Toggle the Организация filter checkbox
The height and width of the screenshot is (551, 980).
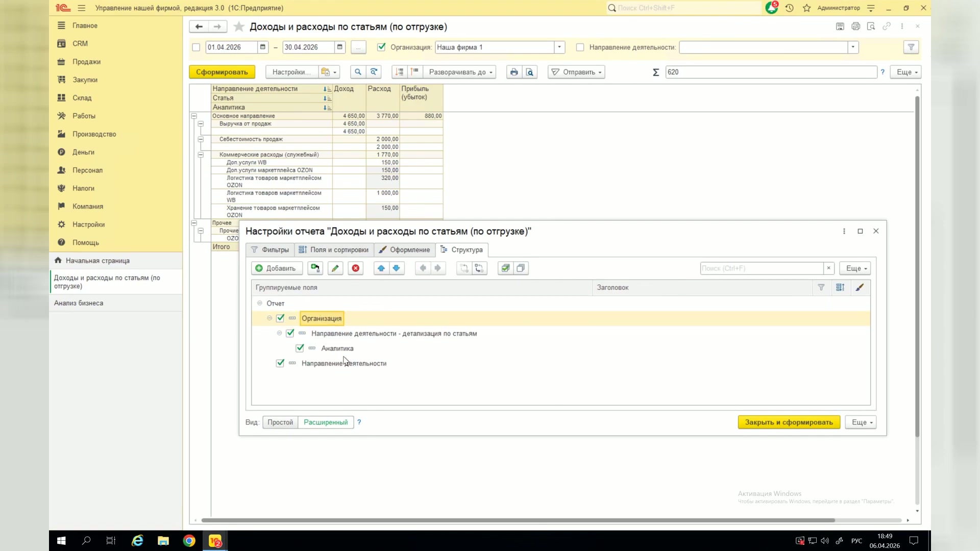click(x=381, y=47)
